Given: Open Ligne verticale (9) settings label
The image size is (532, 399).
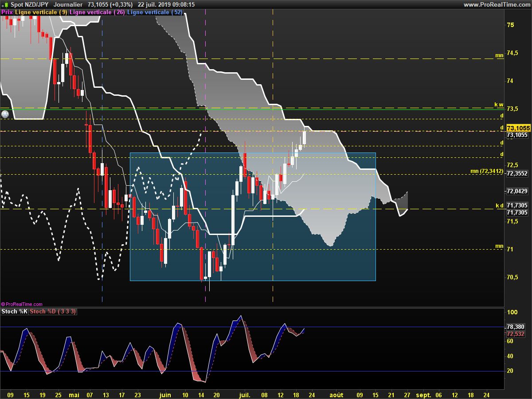Looking at the screenshot, I should click(41, 12).
